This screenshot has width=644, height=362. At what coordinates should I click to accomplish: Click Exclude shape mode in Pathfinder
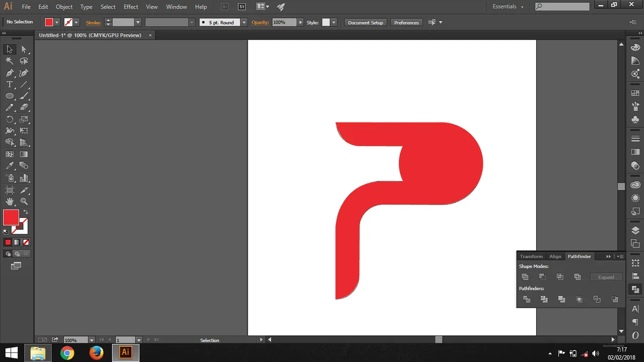pos(577,277)
